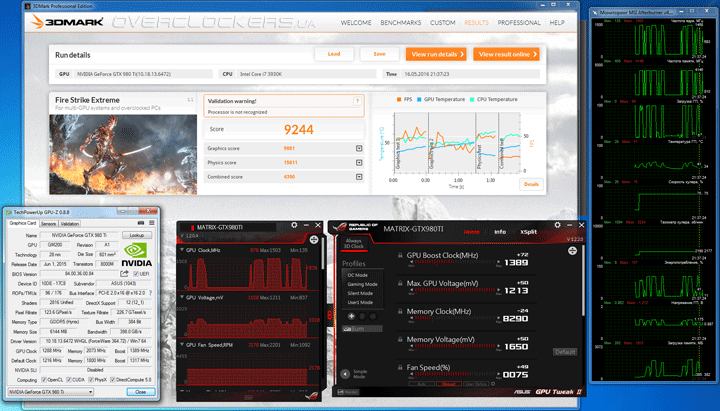Open the settings gear in GPU Tweak II

click(x=557, y=225)
